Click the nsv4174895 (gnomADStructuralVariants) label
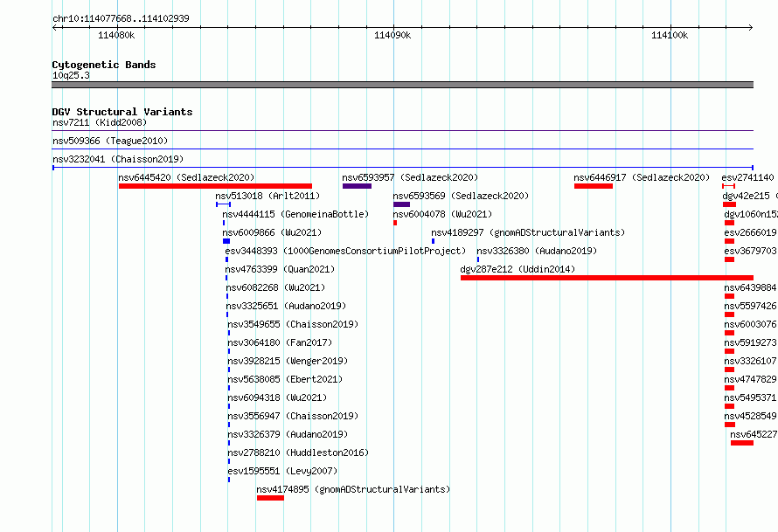 (x=354, y=489)
